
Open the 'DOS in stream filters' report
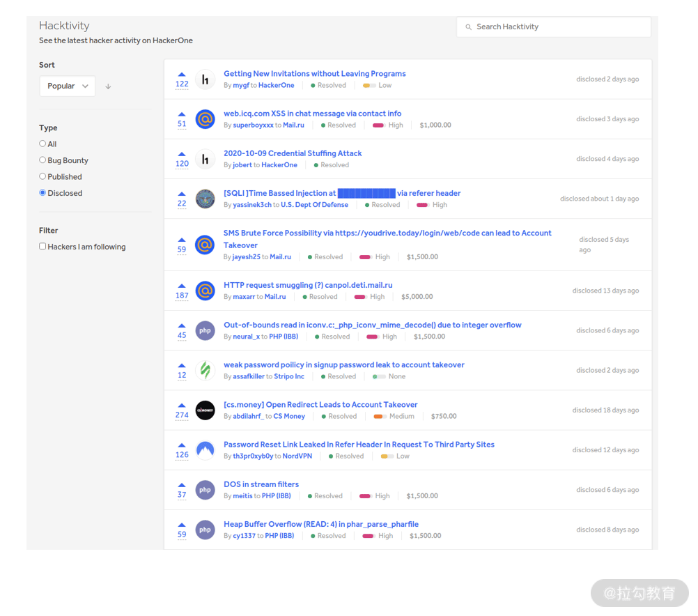(x=261, y=484)
